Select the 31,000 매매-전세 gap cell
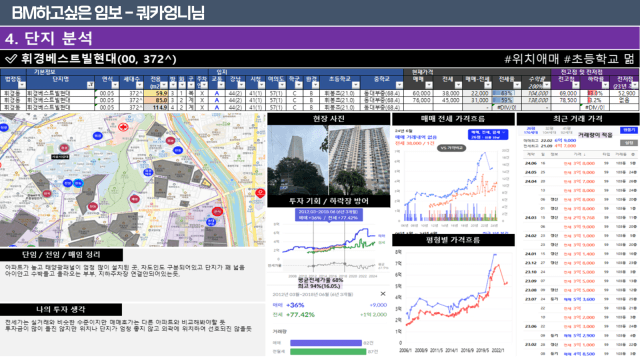640x360 pixels. (477, 100)
